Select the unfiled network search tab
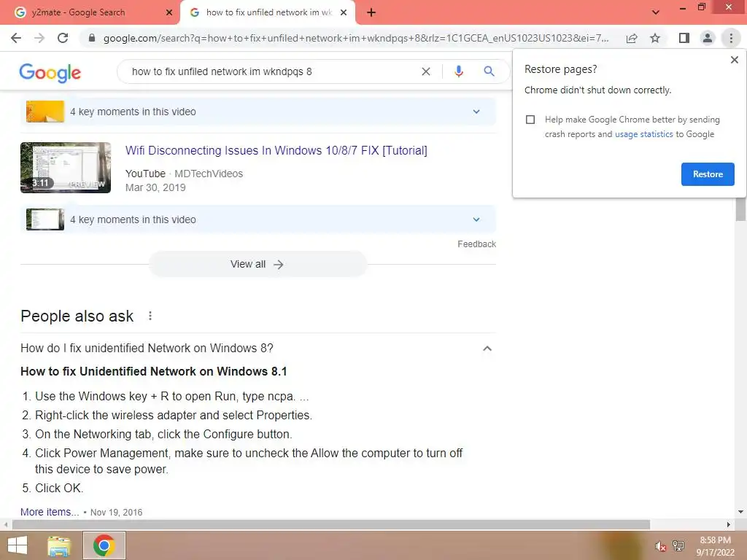Viewport: 747px width, 560px height. [x=267, y=12]
